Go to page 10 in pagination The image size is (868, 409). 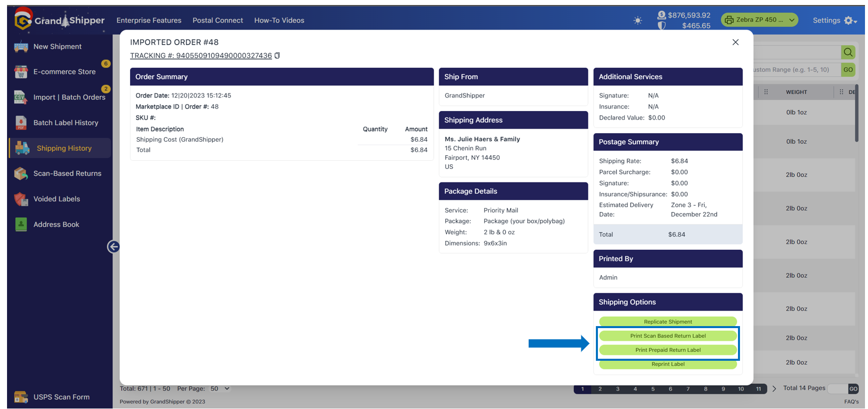click(x=741, y=389)
